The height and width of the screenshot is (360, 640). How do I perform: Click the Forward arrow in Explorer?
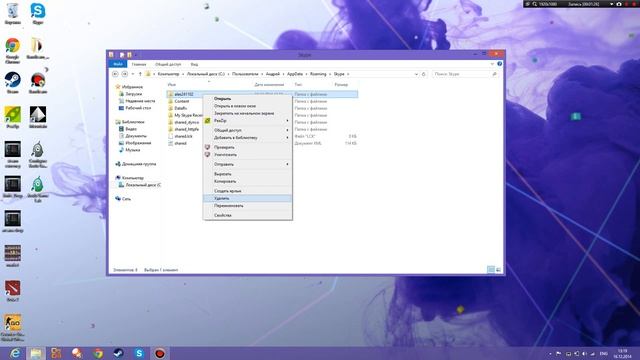pyautogui.click(x=124, y=74)
